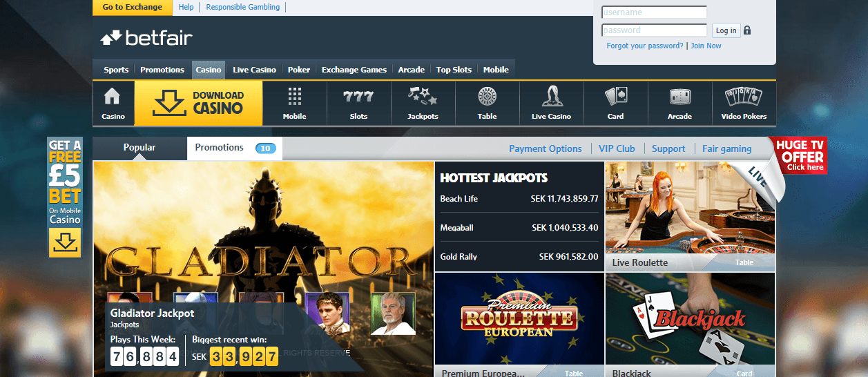This screenshot has height=377, width=868.
Task: Select the Megaball jackpot row
Action: [x=519, y=228]
